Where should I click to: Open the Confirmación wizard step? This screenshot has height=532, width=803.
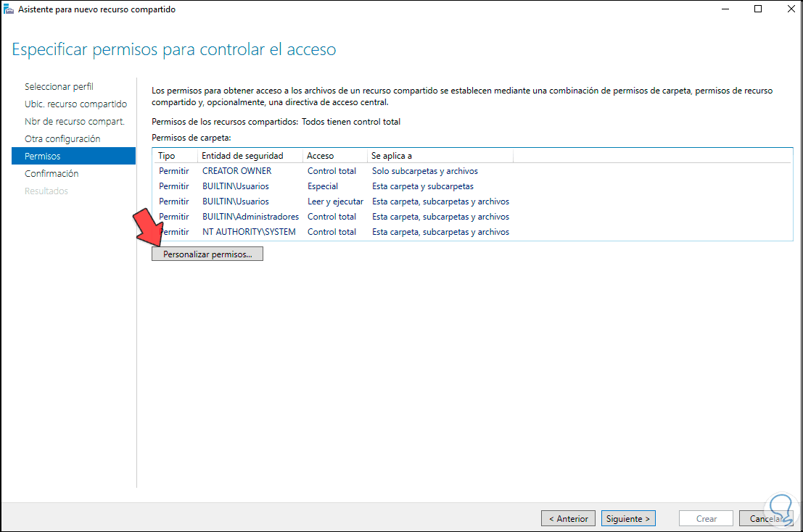(50, 173)
